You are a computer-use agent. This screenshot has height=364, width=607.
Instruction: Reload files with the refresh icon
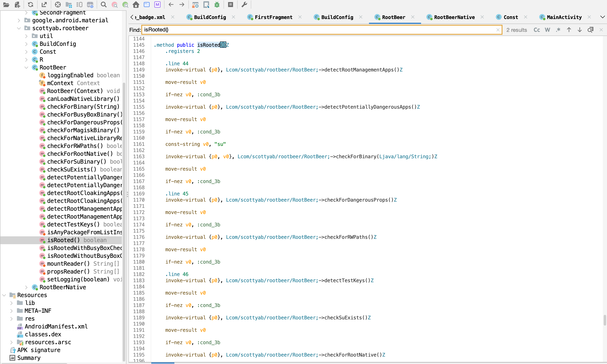[30, 5]
